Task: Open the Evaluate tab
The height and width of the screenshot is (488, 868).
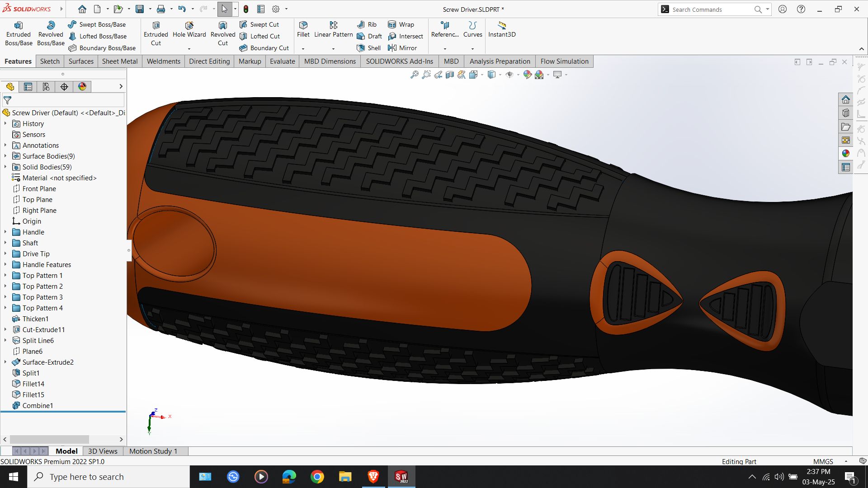Action: [283, 61]
